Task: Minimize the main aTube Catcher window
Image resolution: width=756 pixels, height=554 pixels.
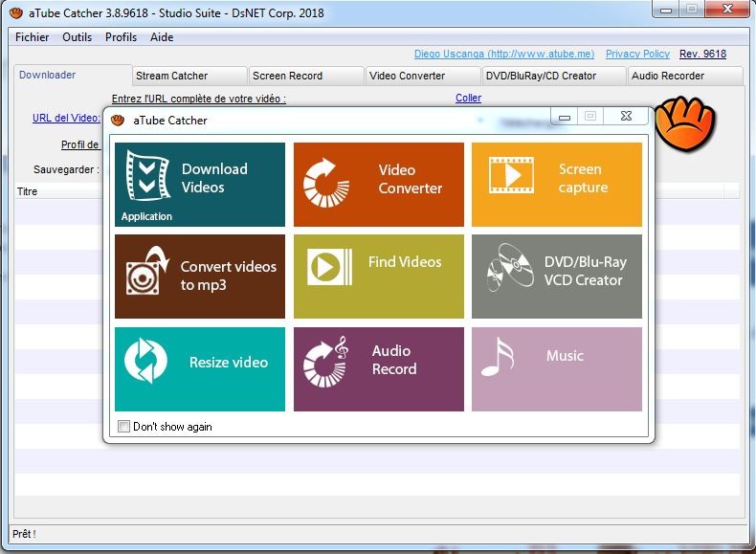Action: (666, 10)
